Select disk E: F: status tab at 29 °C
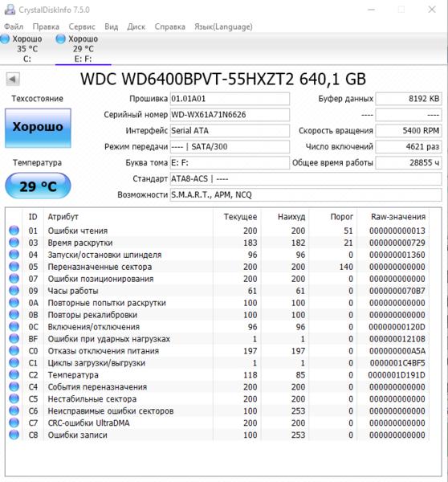 pyautogui.click(x=83, y=48)
